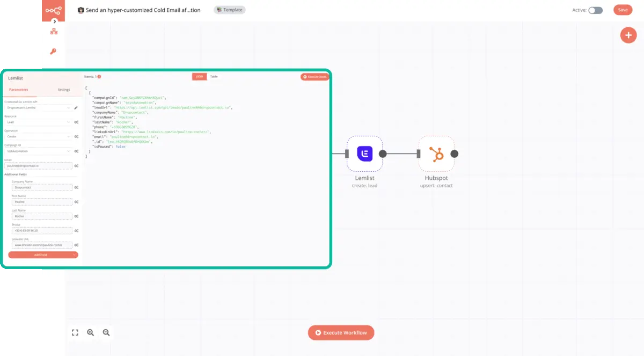
Task: Click the Hubspot node icon on canvas
Action: coord(436,154)
